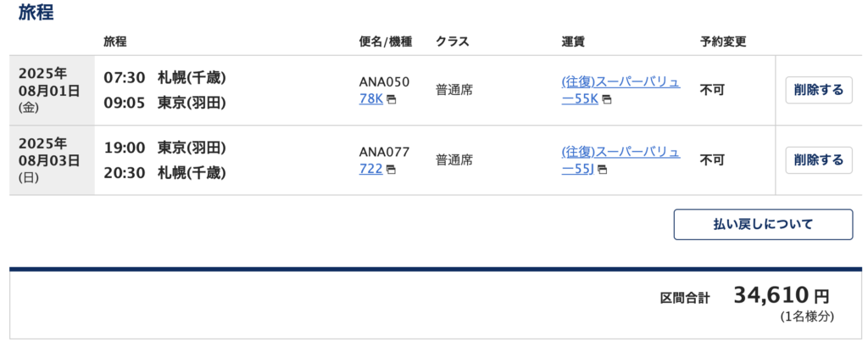Click the 34,610 円 total amount
The width and height of the screenshot is (868, 347).
click(x=782, y=296)
